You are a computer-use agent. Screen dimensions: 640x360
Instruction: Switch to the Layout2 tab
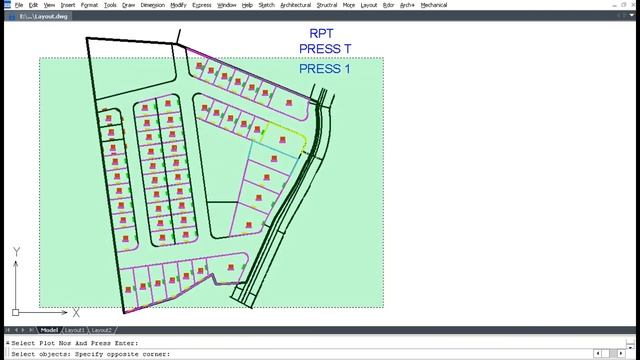click(101, 330)
